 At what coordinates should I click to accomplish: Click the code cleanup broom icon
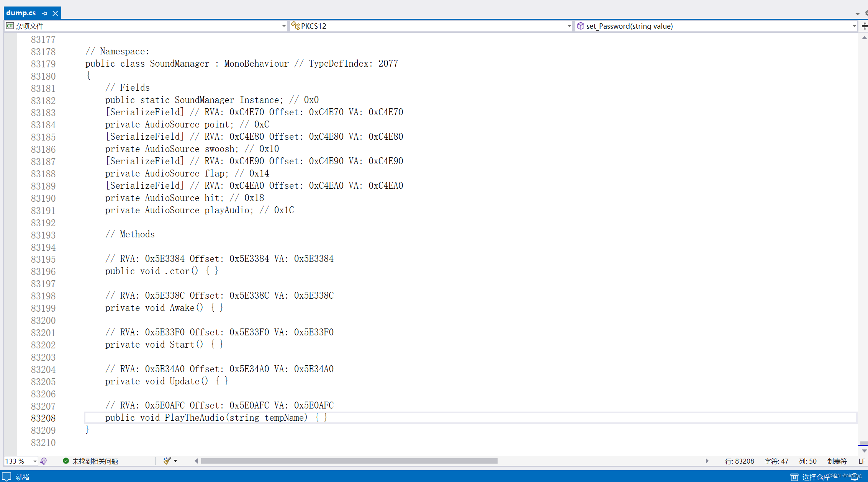(x=167, y=461)
